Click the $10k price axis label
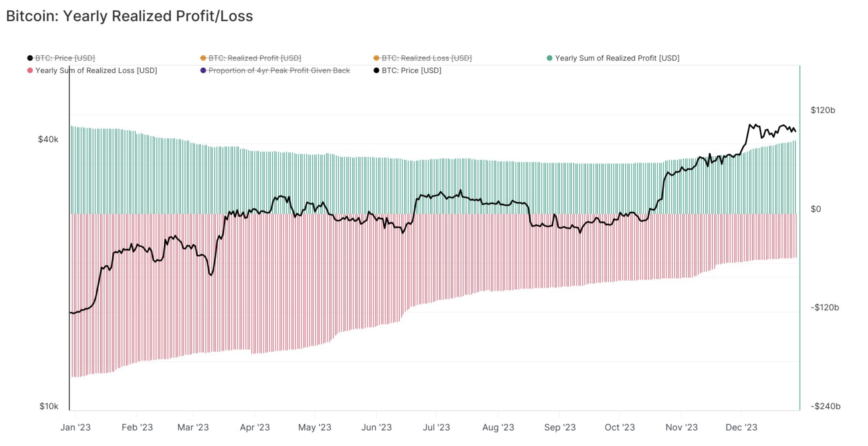The height and width of the screenshot is (446, 868). 49,406
